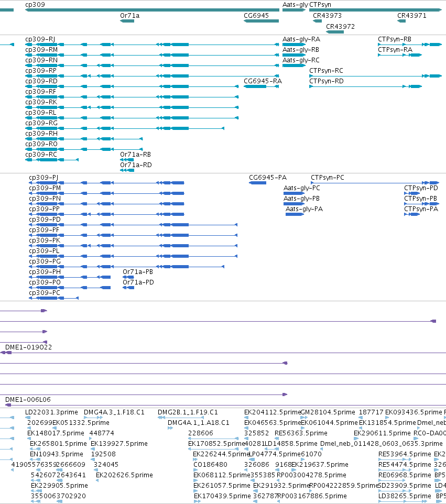
Task: Select transcript cp309-RO
Action: coord(41,144)
